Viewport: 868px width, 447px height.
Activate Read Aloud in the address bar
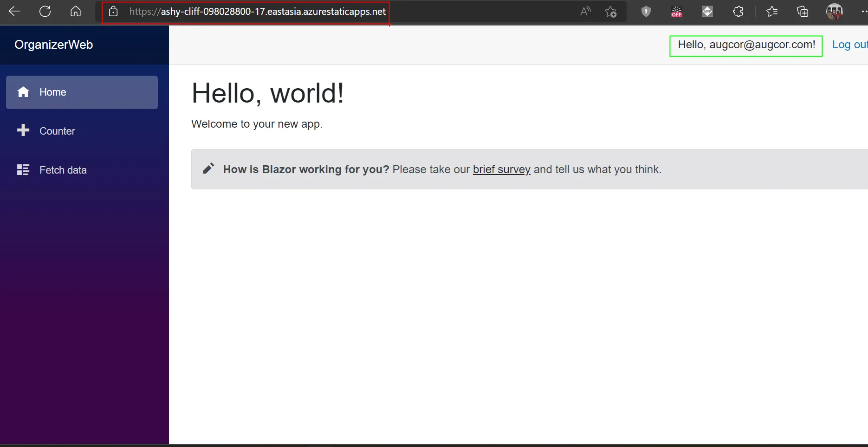pos(585,12)
